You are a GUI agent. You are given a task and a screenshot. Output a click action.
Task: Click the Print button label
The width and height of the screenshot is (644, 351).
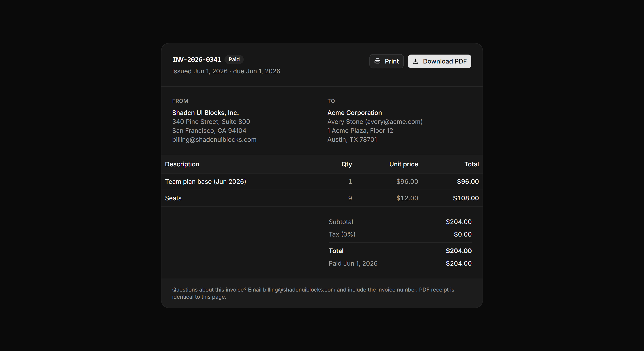click(392, 61)
